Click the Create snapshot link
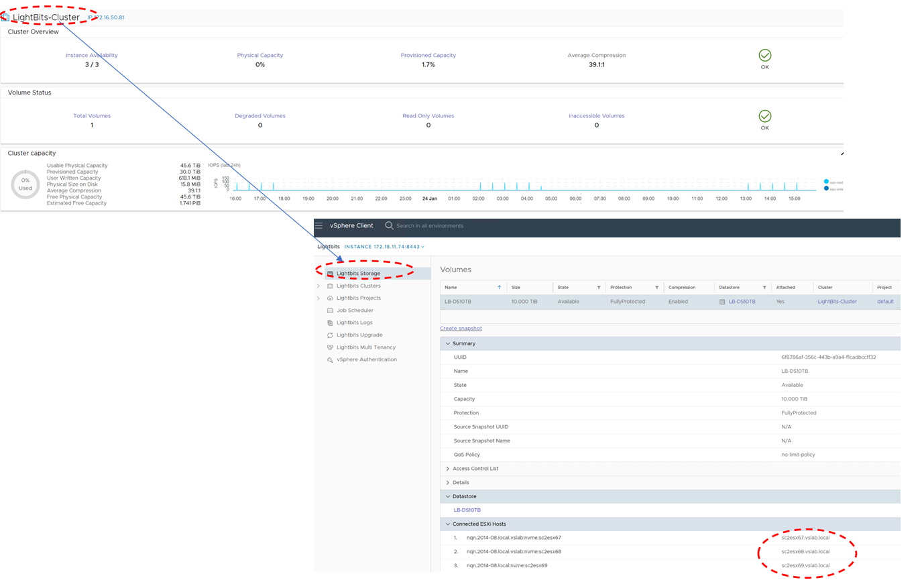Image resolution: width=924 pixels, height=582 pixels. (461, 329)
